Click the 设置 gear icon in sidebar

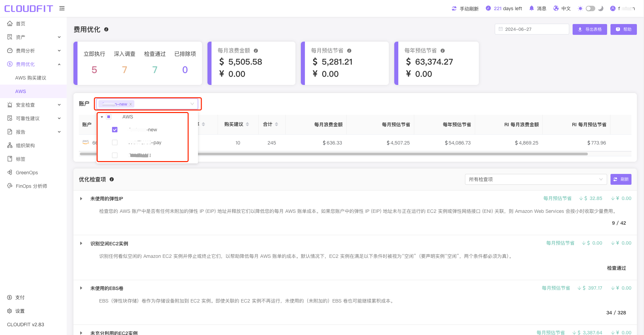click(x=9, y=311)
